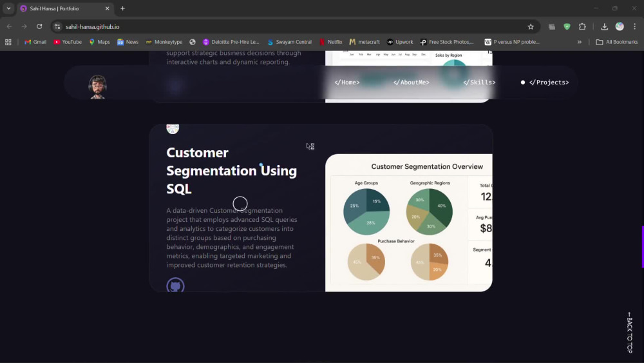Viewport: 644px width, 363px height.
Task: Click the small round icon above Customer Segmentation title
Action: coord(173,129)
